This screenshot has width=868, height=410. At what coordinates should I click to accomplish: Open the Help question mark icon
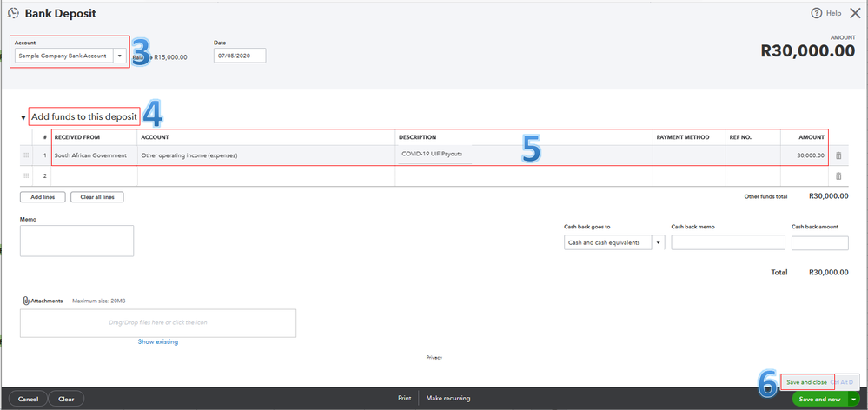[816, 14]
